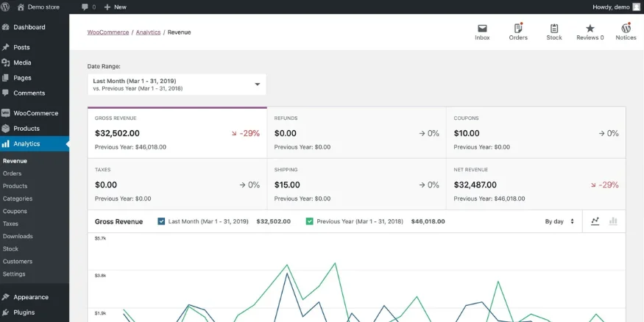Open the Notices WordPress icon
The width and height of the screenshot is (644, 322).
pyautogui.click(x=626, y=28)
